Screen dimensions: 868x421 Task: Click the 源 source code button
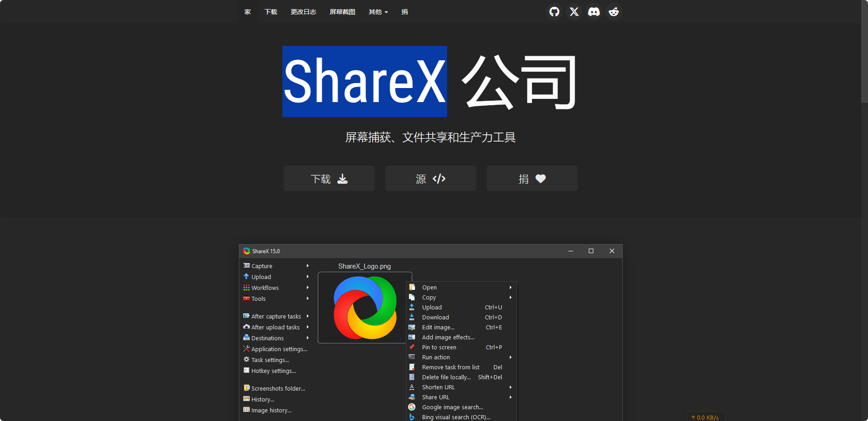(430, 179)
